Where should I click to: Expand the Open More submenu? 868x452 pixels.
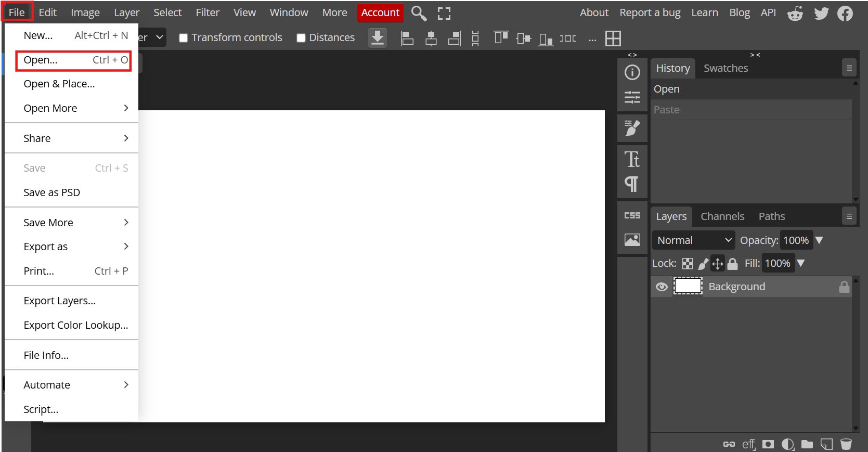pos(71,108)
